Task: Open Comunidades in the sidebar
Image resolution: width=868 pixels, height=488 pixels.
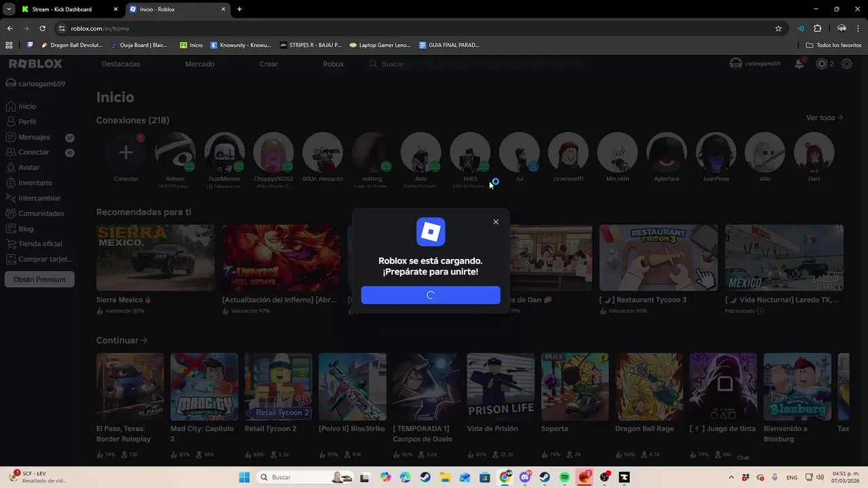Action: coord(41,213)
